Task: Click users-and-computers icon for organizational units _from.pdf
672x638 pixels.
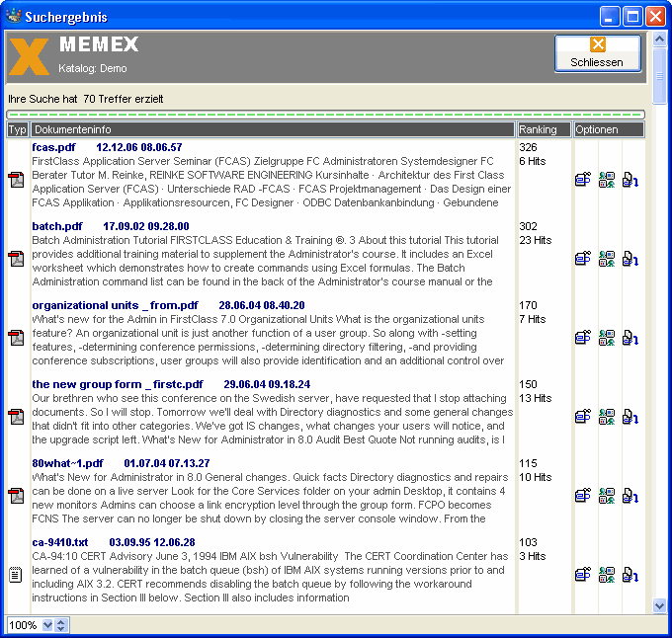Action: (607, 338)
